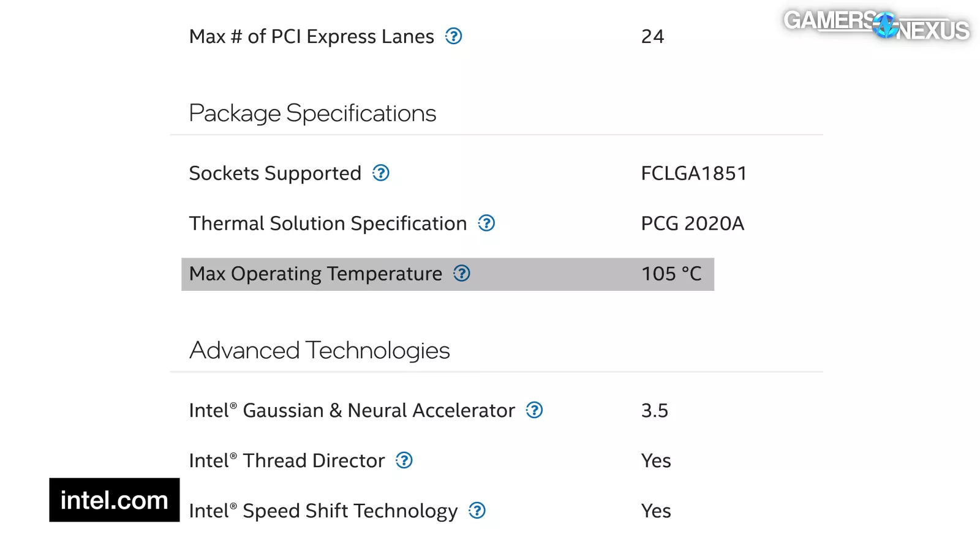Viewport: 980px width, 551px height.
Task: Click the 105 °C temperature value
Action: [671, 274]
